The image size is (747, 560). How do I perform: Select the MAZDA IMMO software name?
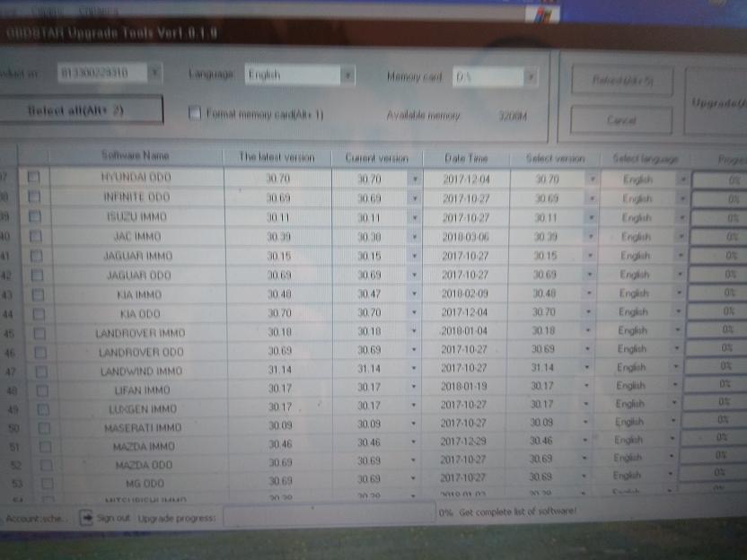pos(144,447)
